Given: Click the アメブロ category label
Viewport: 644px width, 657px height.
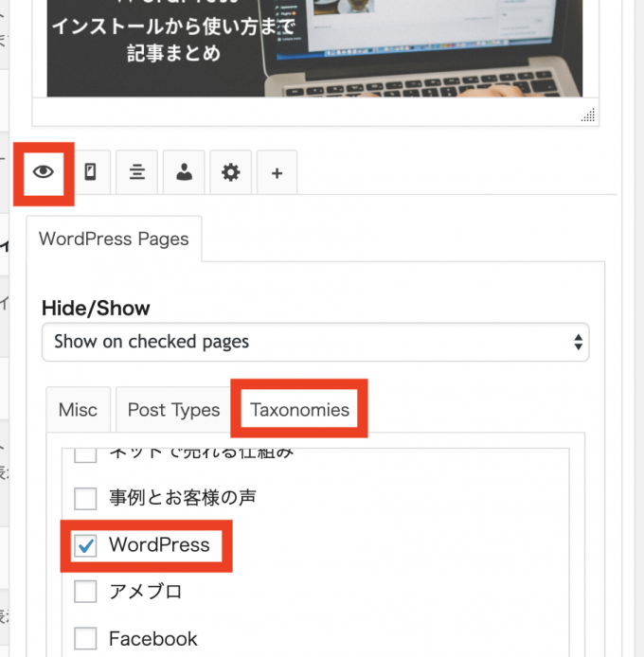Looking at the screenshot, I should [146, 592].
